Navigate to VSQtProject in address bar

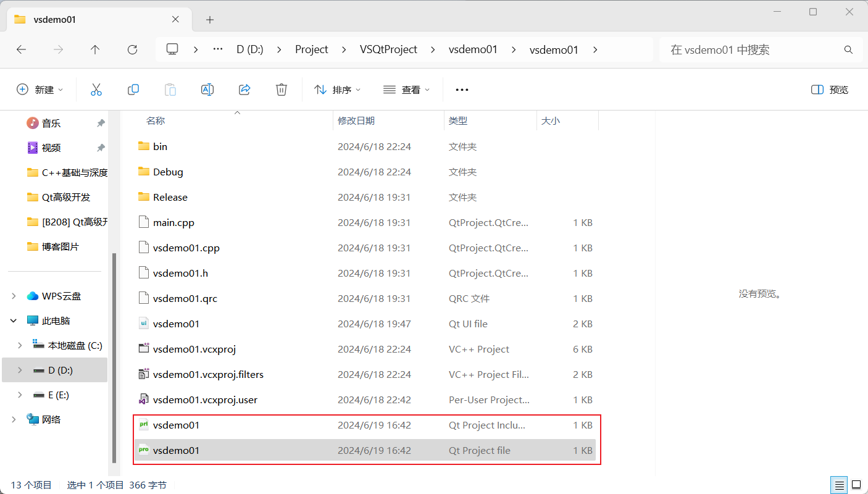389,49
